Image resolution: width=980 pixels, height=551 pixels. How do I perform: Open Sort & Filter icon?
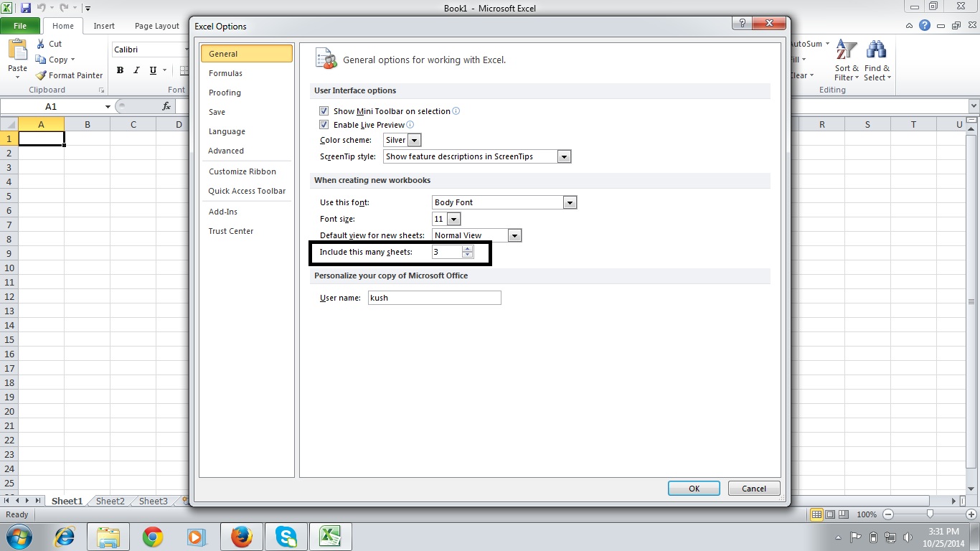tap(847, 50)
